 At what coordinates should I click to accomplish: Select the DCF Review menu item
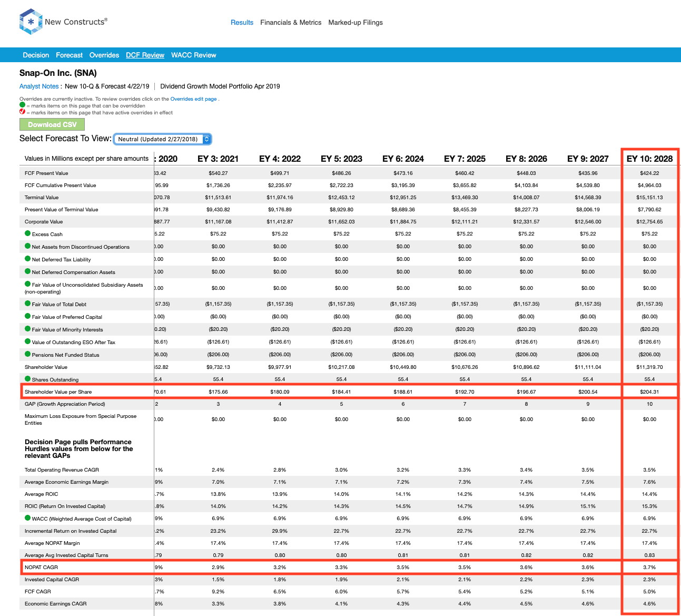[x=145, y=55]
